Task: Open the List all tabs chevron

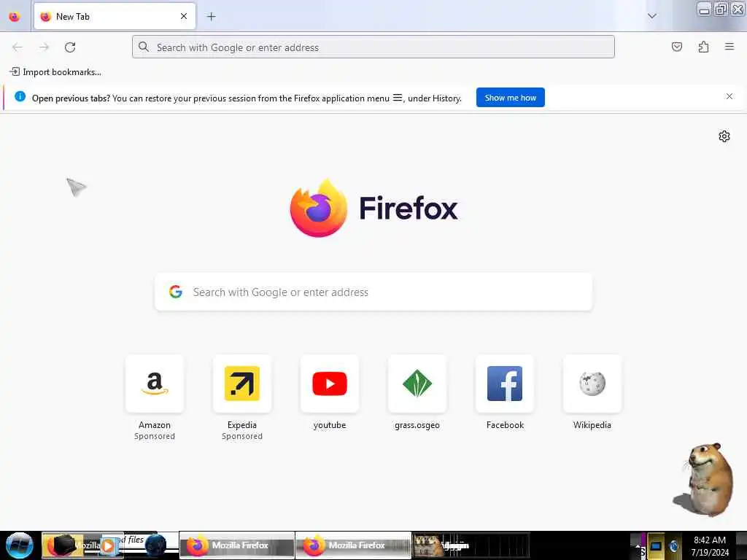Action: coord(652,16)
